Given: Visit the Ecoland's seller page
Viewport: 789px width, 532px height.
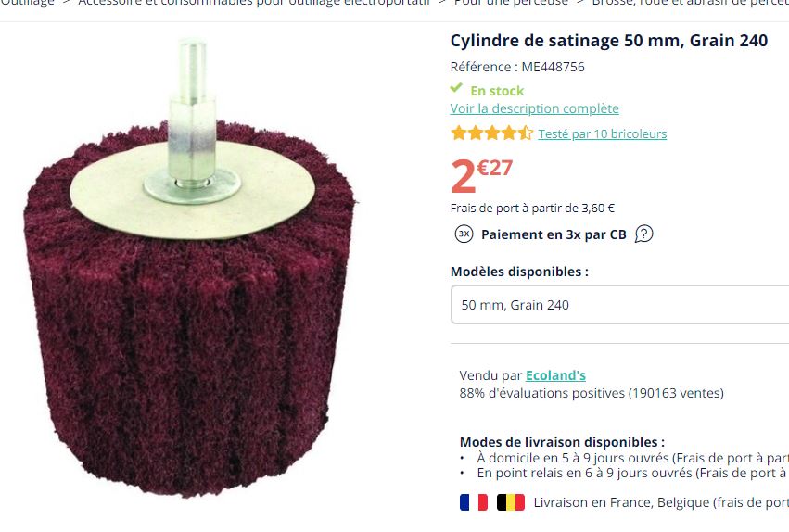Looking at the screenshot, I should [x=555, y=375].
